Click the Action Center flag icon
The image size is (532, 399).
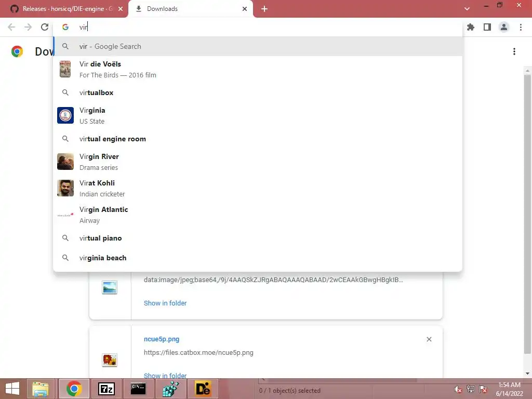[x=483, y=389]
